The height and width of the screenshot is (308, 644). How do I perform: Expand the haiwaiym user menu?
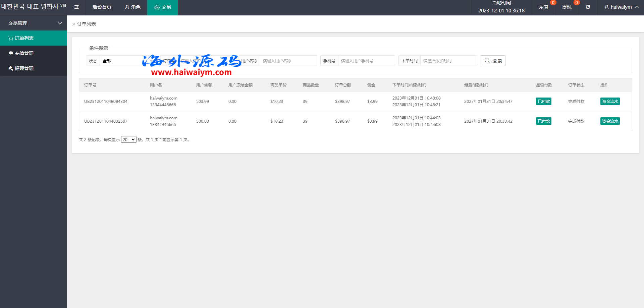pyautogui.click(x=621, y=7)
